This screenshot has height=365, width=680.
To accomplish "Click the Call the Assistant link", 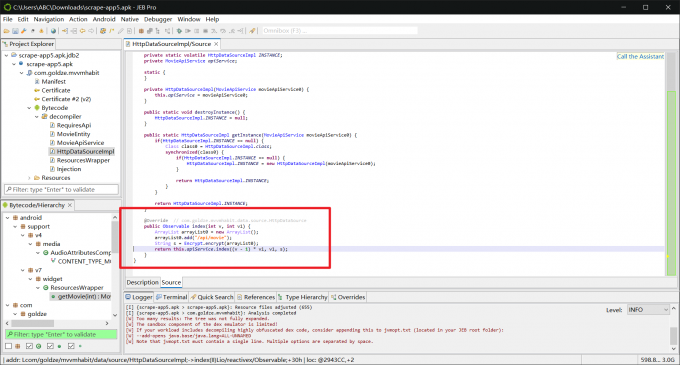I will [640, 56].
